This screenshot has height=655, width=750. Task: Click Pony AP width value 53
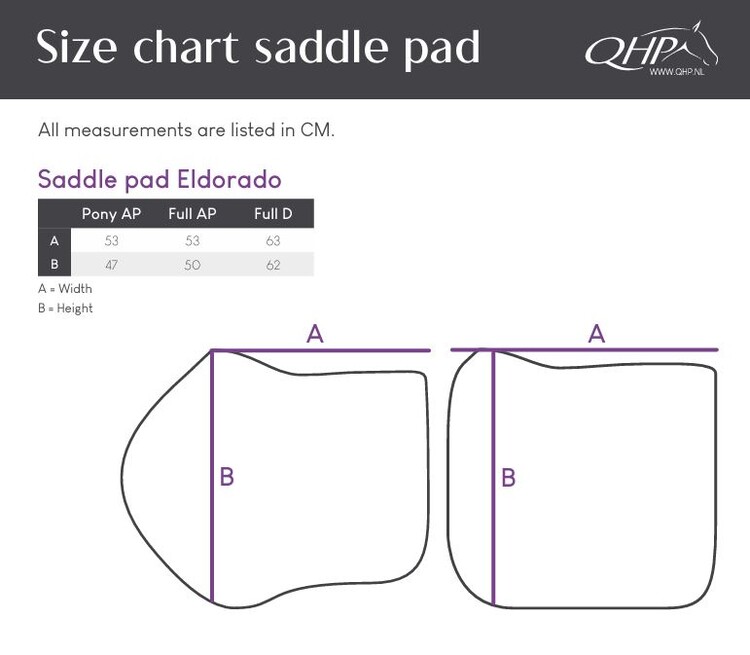click(111, 241)
